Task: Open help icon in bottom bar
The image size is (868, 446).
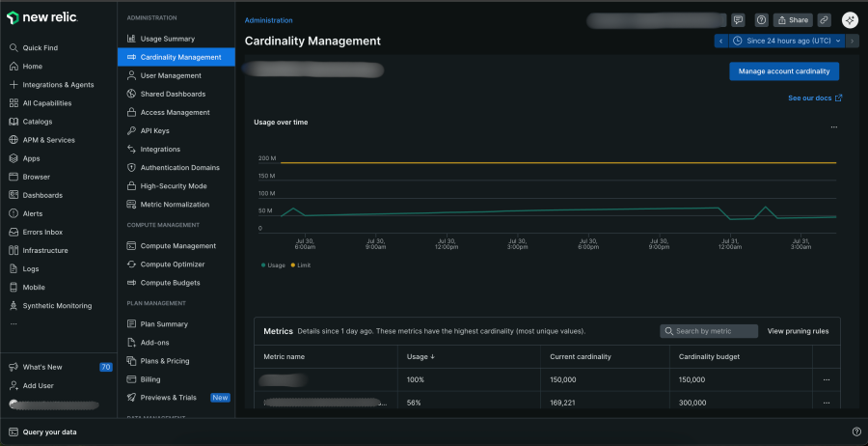Action: [856, 432]
